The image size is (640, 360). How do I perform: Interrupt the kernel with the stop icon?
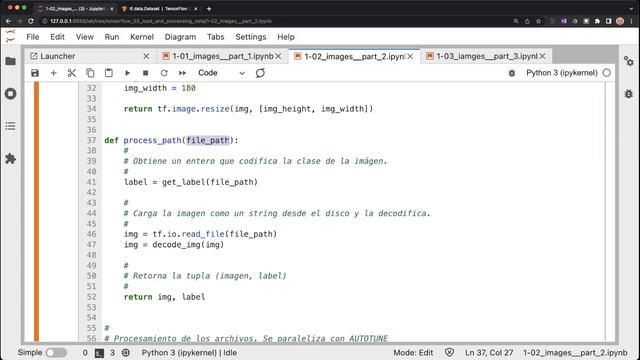pos(145,73)
